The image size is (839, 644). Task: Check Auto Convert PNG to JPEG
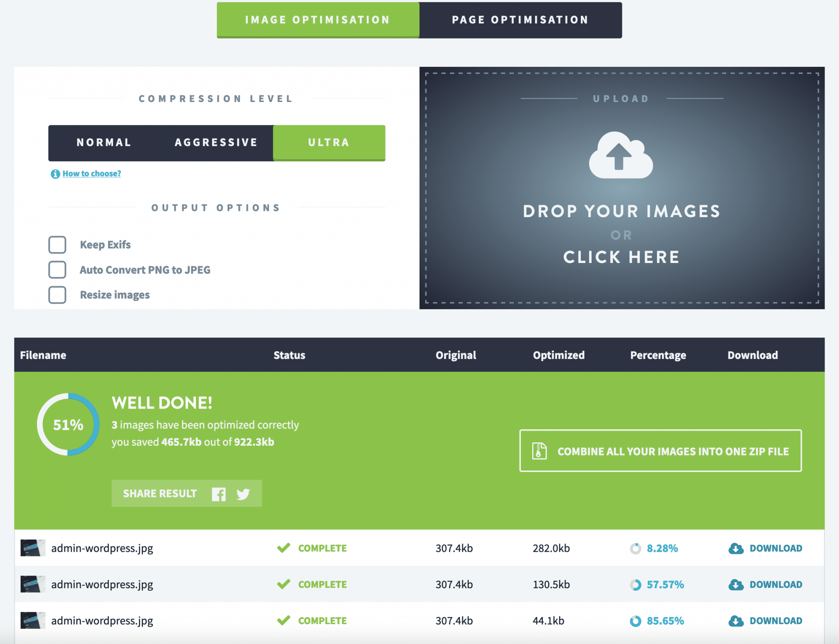coord(57,270)
